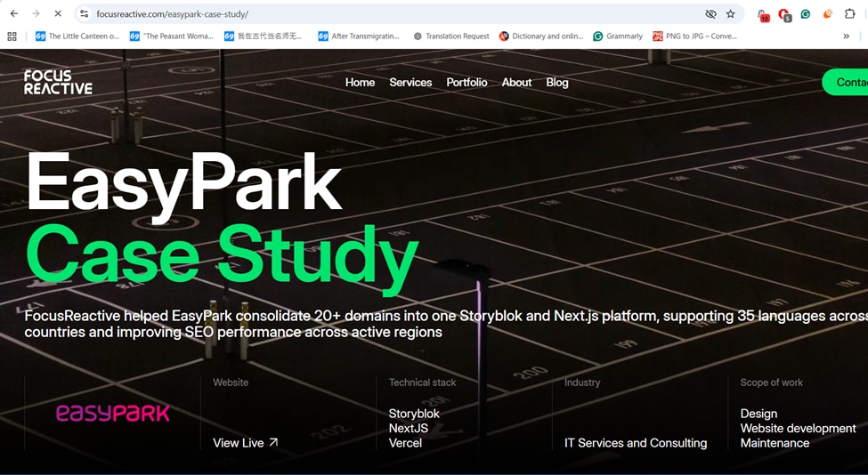Open the Services nav menu
The height and width of the screenshot is (475, 868).
[410, 83]
